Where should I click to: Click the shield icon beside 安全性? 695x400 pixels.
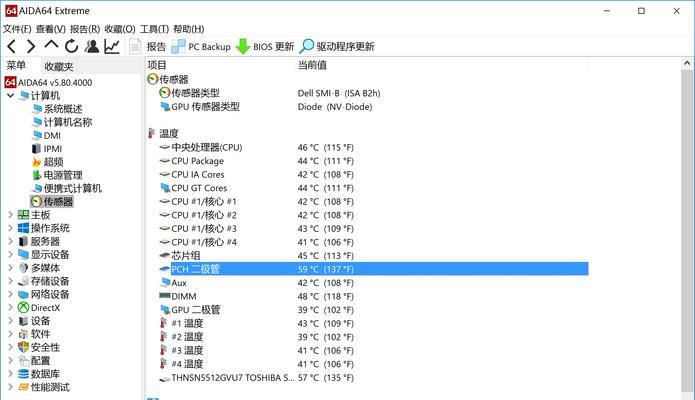[x=23, y=347]
